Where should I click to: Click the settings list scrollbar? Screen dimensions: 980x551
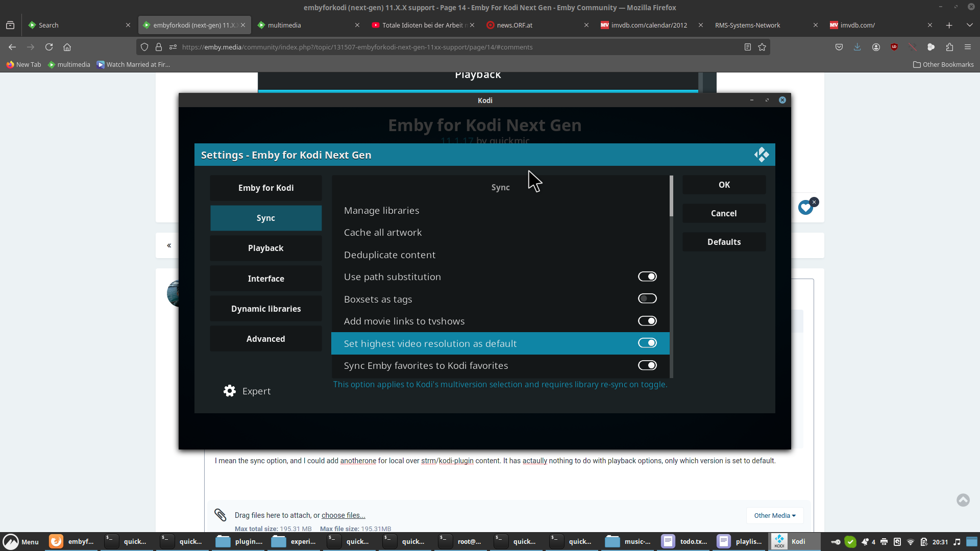[x=671, y=196]
